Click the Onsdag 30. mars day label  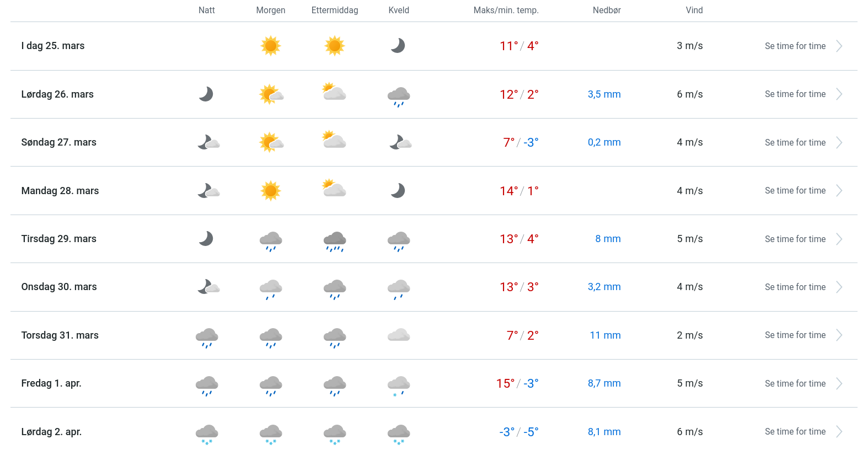[x=59, y=287]
